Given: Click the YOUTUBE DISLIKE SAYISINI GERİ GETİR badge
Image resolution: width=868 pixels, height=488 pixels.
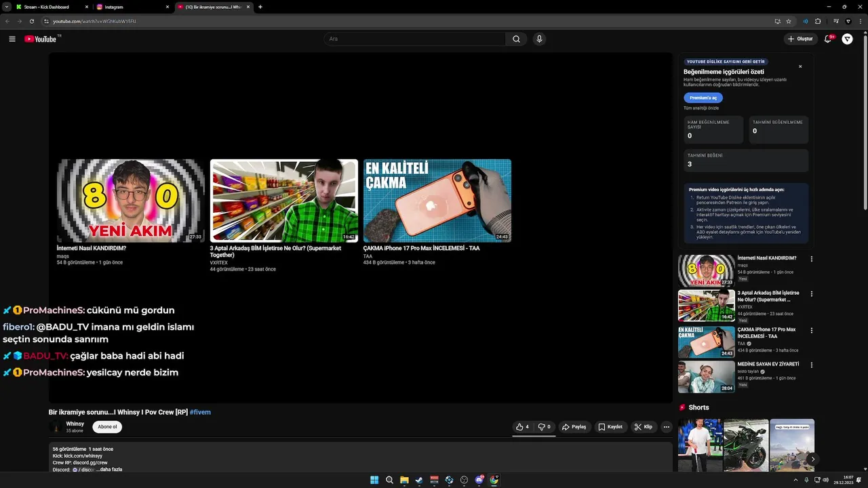Looking at the screenshot, I should coord(726,62).
